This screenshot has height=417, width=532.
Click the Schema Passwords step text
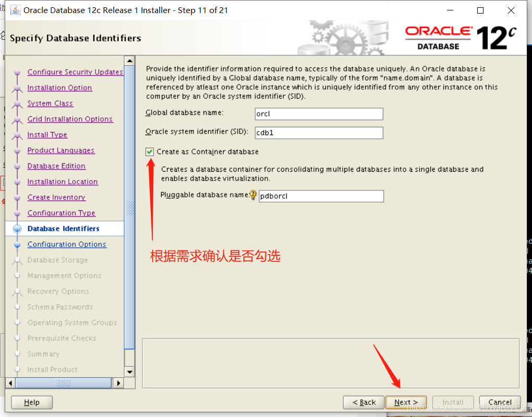tap(60, 307)
